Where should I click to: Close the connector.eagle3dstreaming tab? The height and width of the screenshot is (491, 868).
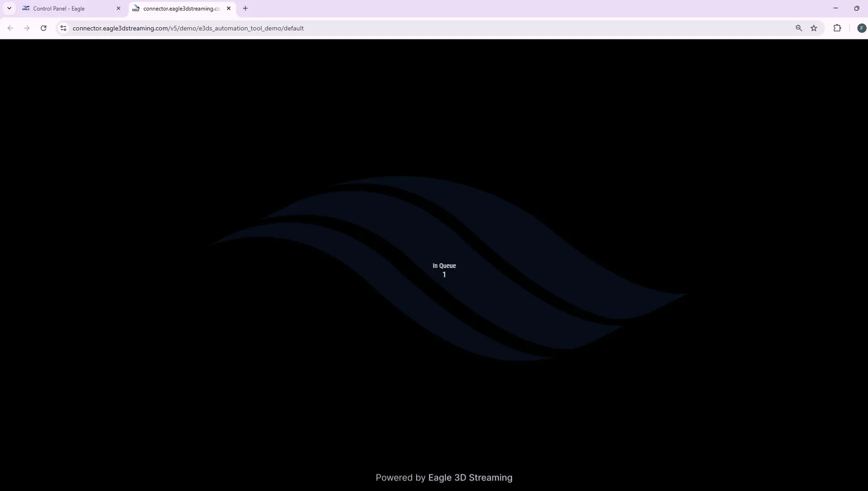tap(228, 9)
